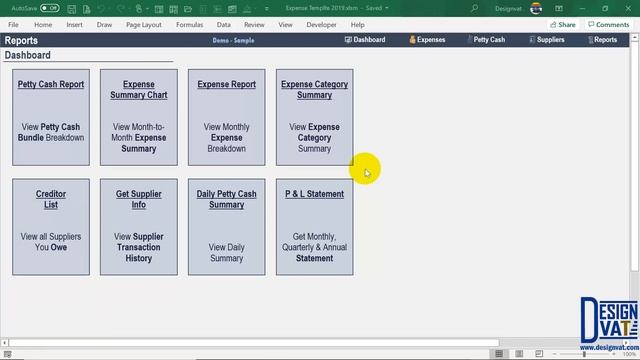The image size is (640, 360).
Task: Open the P & L Statement link
Action: [x=314, y=194]
